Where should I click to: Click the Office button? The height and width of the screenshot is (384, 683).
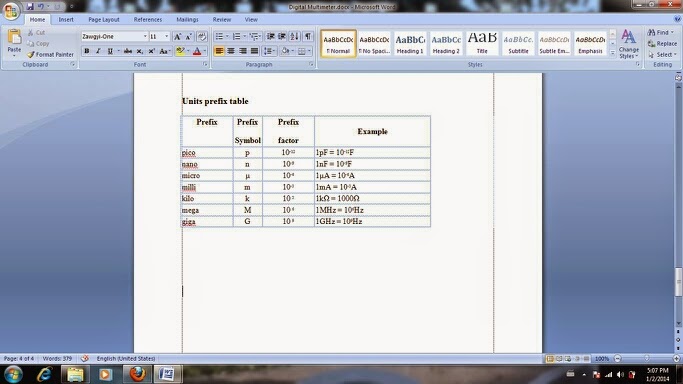pos(10,10)
